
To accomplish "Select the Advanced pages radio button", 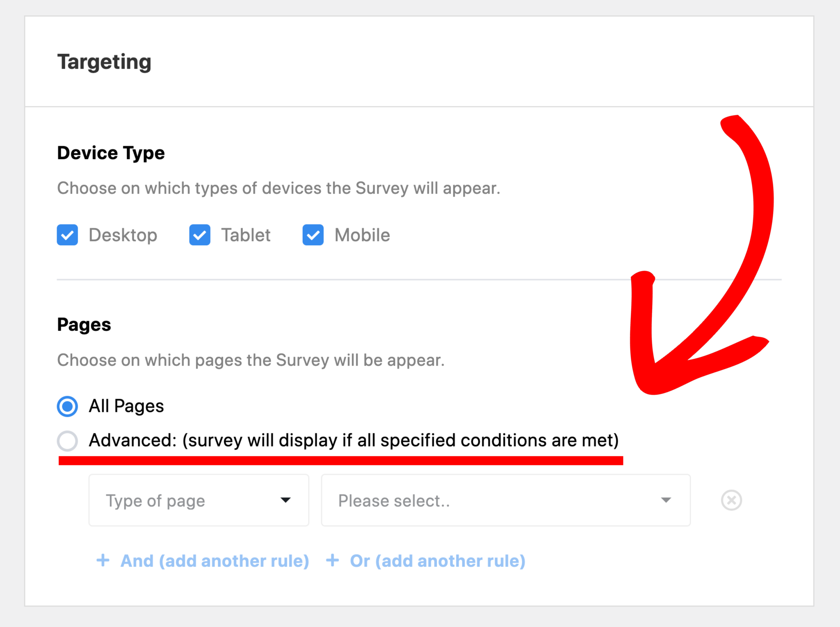I will [x=67, y=441].
